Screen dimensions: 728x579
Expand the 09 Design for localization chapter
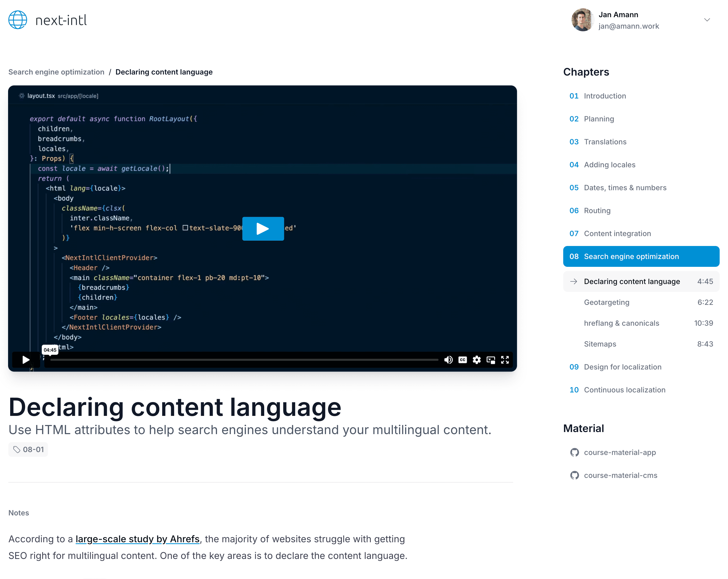(622, 367)
